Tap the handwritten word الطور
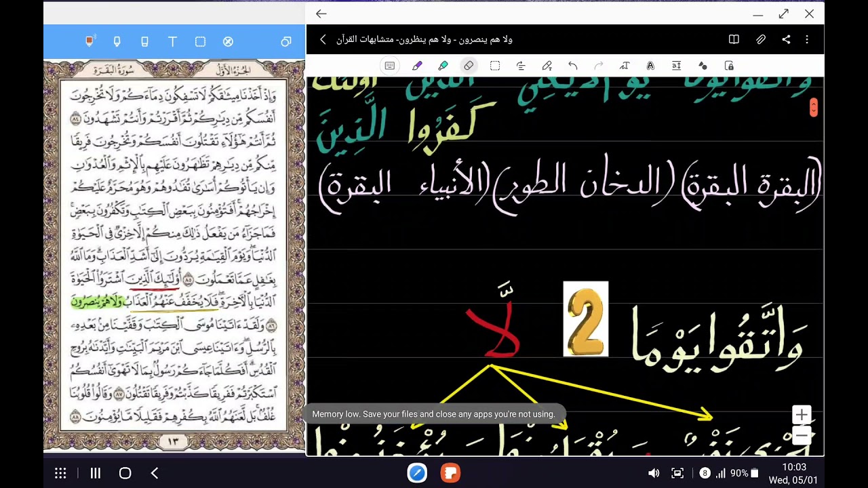Screen dimensions: 868x488 pos(536,184)
